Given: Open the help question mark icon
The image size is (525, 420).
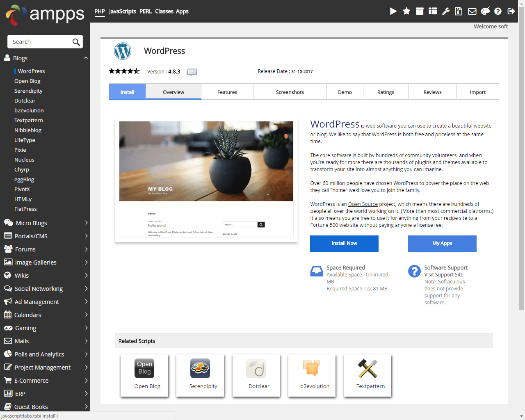Looking at the screenshot, I should (498, 11).
